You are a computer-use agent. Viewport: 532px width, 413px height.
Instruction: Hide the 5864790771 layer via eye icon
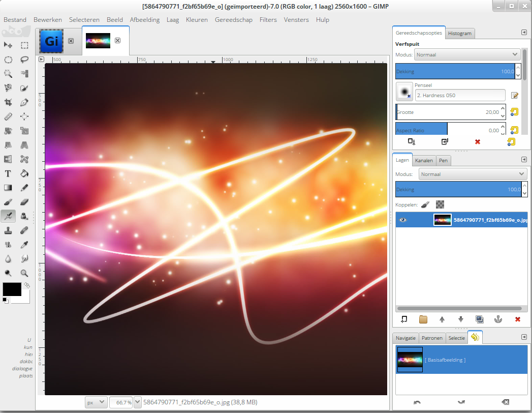[403, 220]
